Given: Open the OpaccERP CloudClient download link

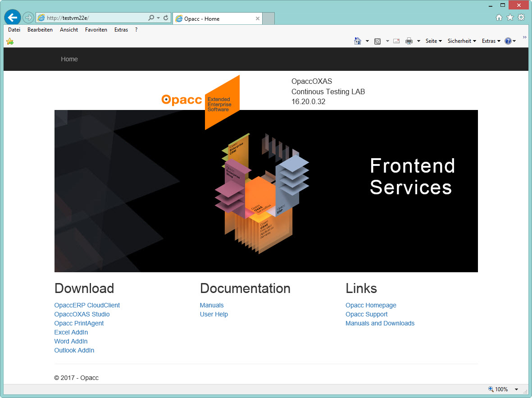Looking at the screenshot, I should coord(87,305).
